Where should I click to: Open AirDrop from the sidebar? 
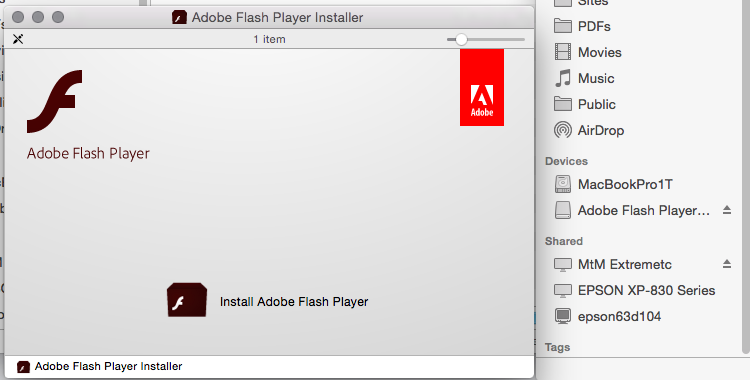pyautogui.click(x=589, y=130)
